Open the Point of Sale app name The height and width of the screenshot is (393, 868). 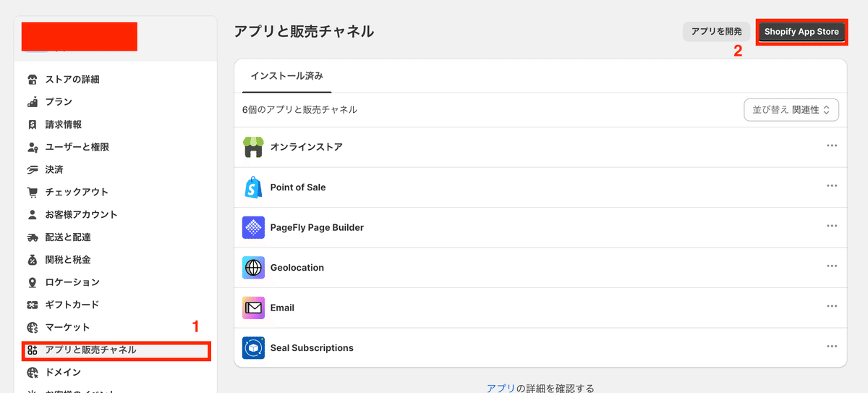[298, 187]
